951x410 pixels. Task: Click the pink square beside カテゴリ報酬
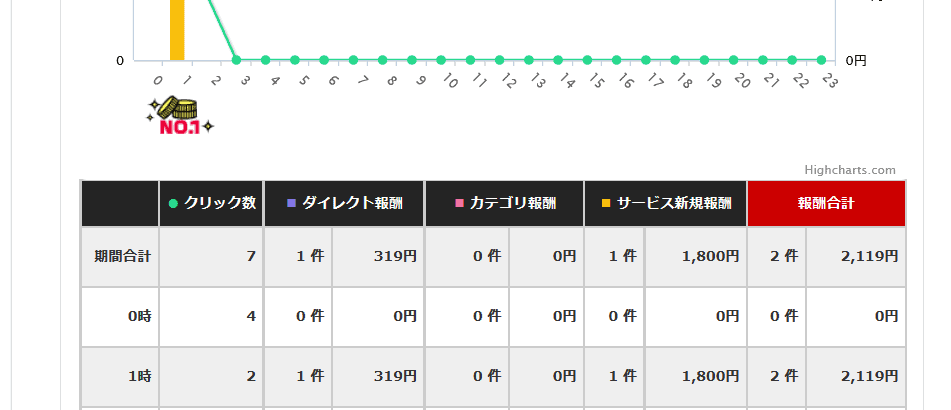[459, 203]
